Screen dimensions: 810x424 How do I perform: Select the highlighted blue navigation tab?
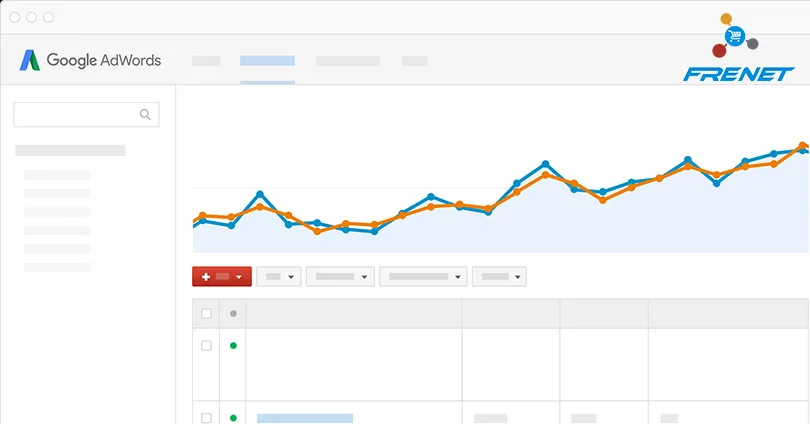point(267,61)
